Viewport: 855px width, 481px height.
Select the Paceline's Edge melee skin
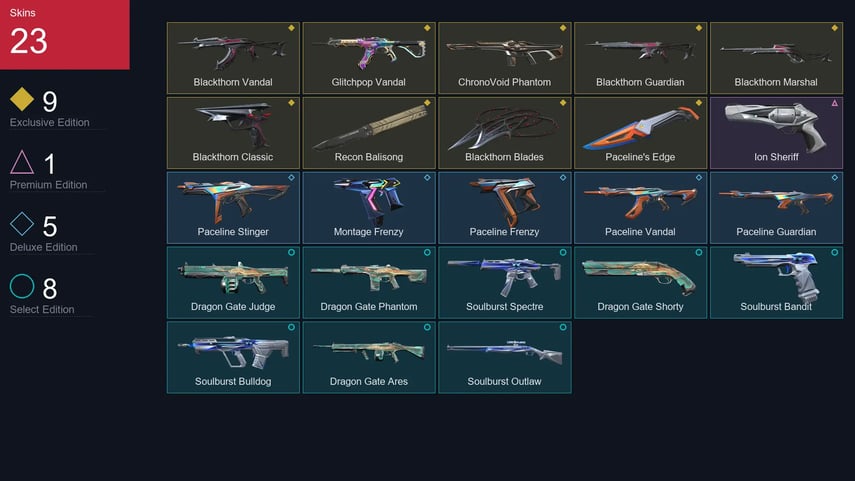[x=640, y=133]
